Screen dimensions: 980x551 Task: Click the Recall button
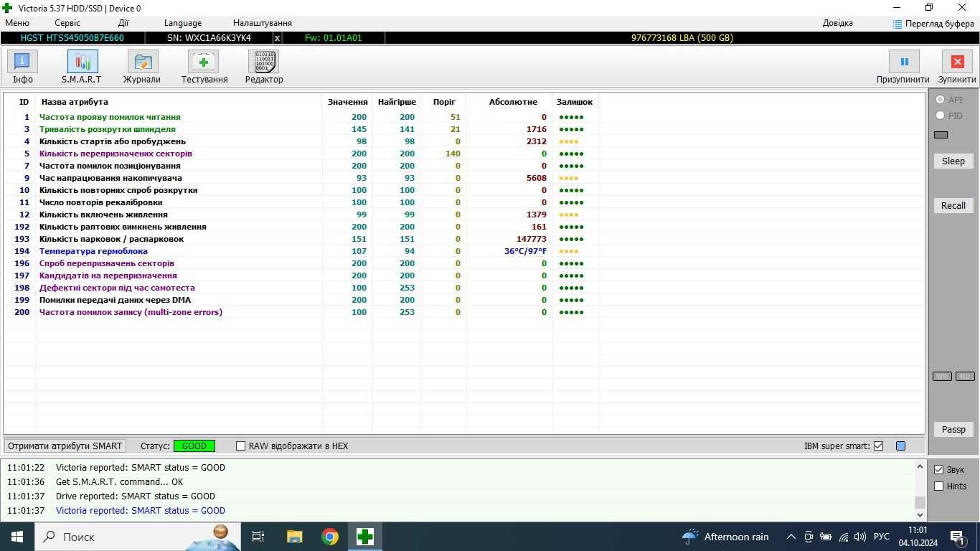click(x=953, y=206)
